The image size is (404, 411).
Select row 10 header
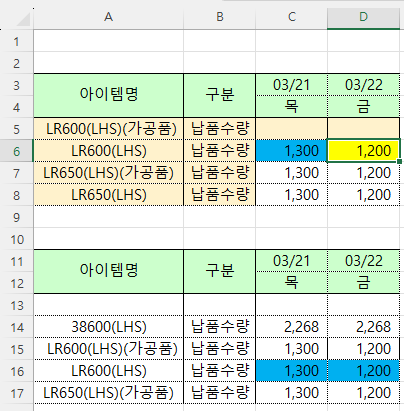16,239
